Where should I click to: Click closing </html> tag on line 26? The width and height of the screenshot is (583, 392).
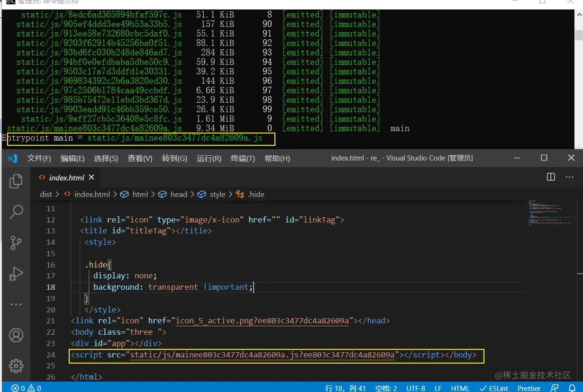(86, 377)
